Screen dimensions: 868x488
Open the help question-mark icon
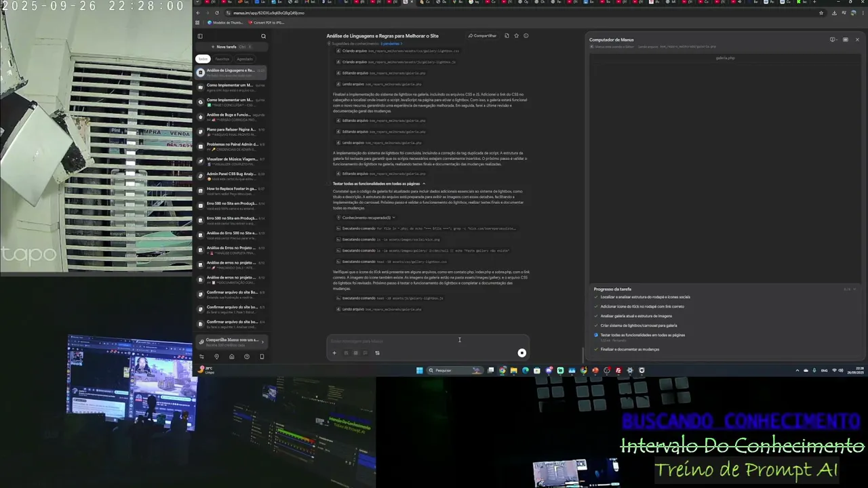247,357
